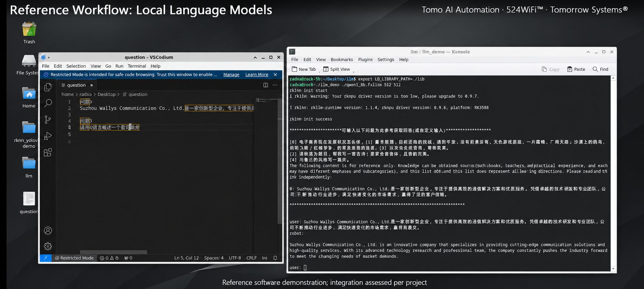Click New Tab in the Konsole toolbar
Viewport: 644px width, 289px height.
[304, 69]
